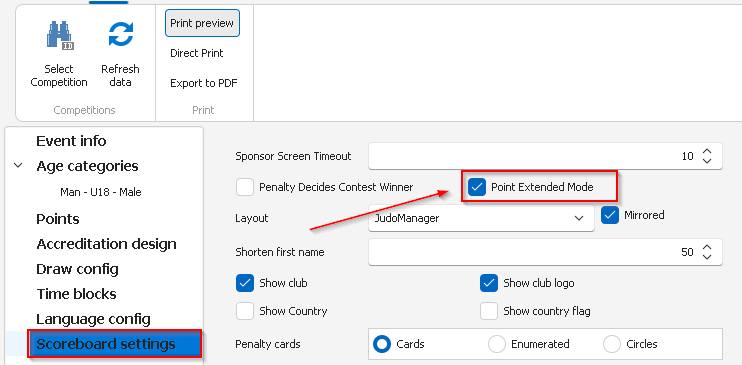Increase the Sponsor Screen Timeout value

coord(707,151)
